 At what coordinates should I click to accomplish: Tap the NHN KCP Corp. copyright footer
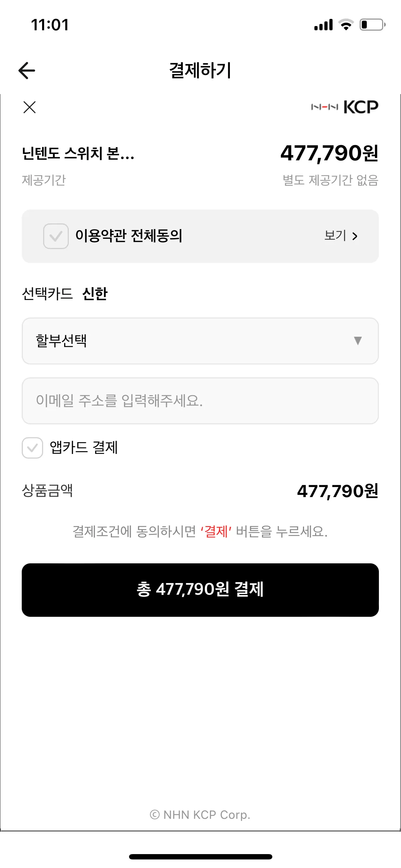[x=200, y=815]
